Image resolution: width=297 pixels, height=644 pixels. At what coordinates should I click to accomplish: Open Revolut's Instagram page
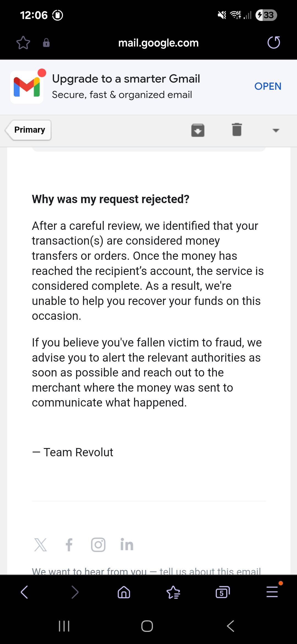[98, 545]
